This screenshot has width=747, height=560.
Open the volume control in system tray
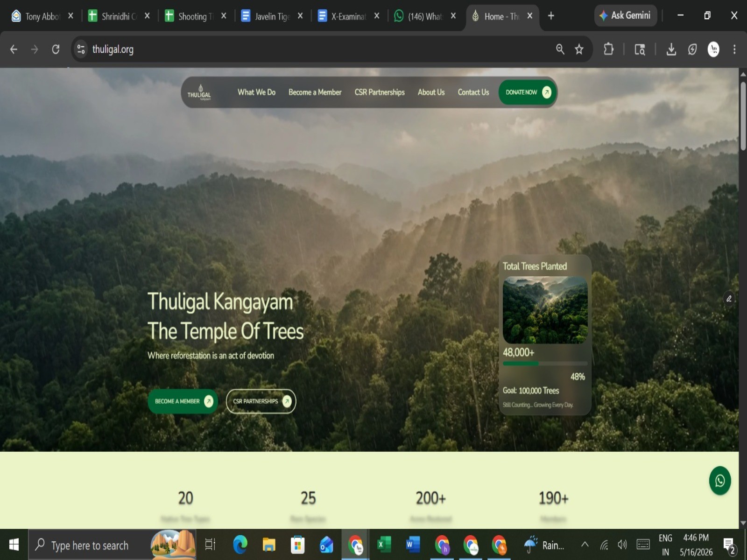(622, 545)
